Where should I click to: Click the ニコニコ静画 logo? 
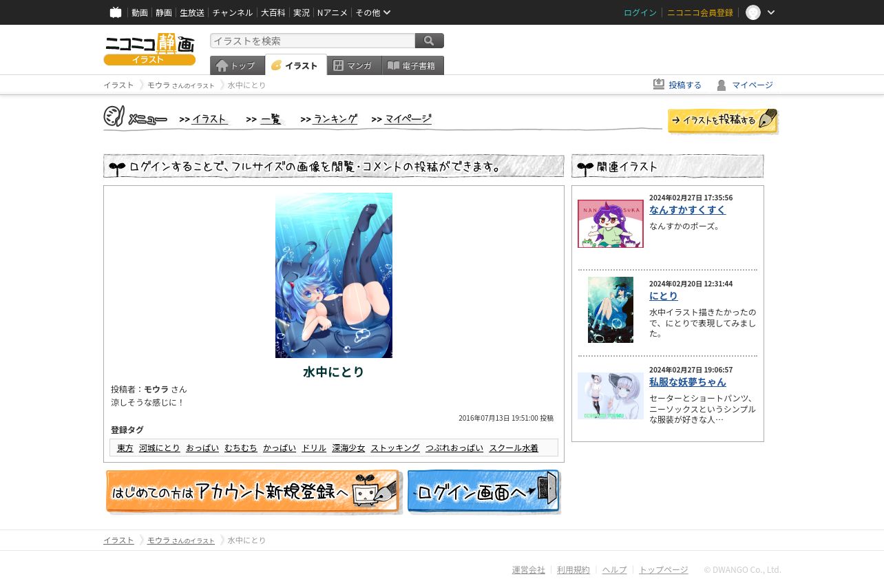click(149, 50)
